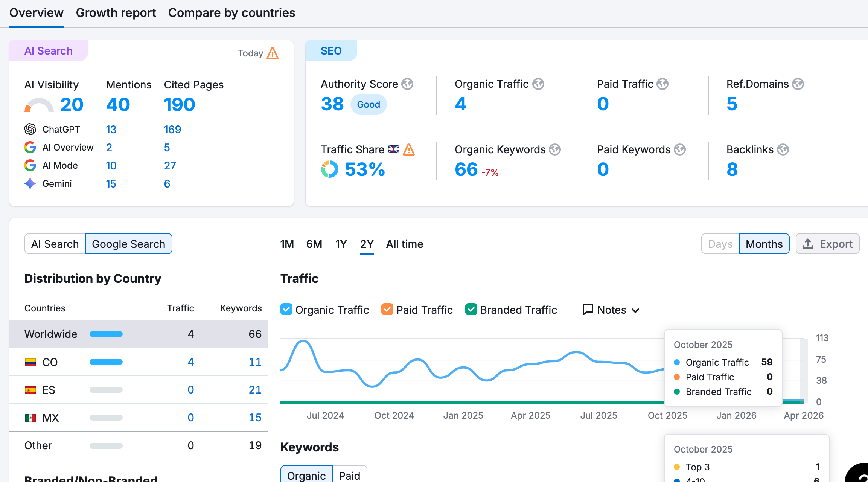Screen dimensions: 868x482
Task: Click globe icon beside Backlinks
Action: (783, 149)
